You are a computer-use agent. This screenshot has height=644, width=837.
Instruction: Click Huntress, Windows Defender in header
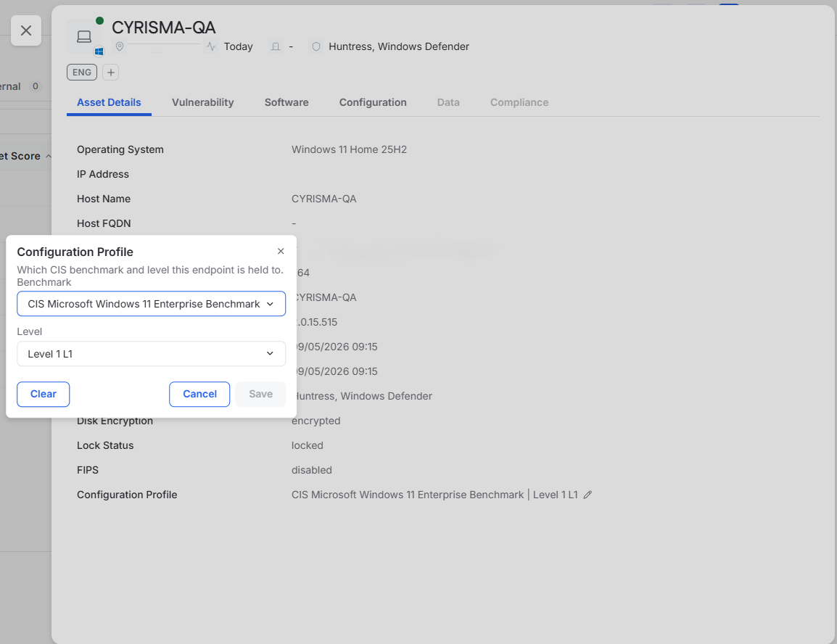399,46
